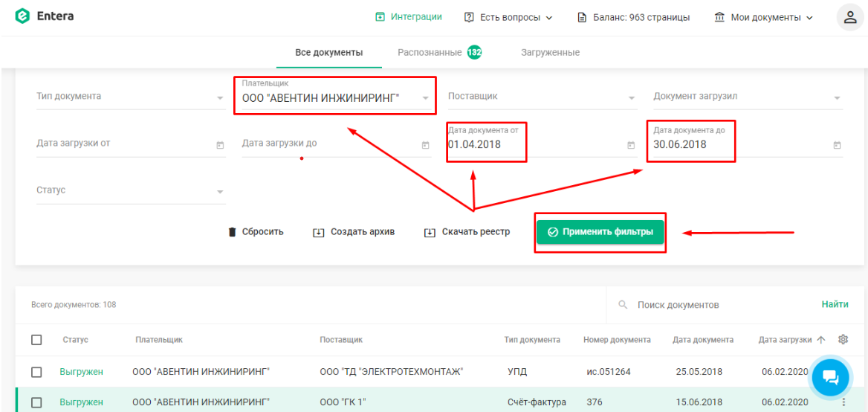Click the search magnifier icon
This screenshot has height=412, width=868.
pyautogui.click(x=623, y=305)
